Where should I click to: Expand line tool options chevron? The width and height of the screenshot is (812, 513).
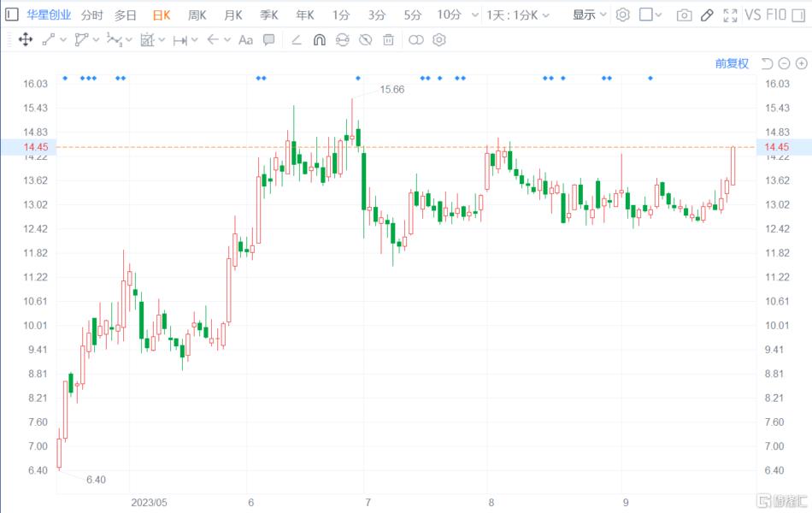(x=63, y=40)
